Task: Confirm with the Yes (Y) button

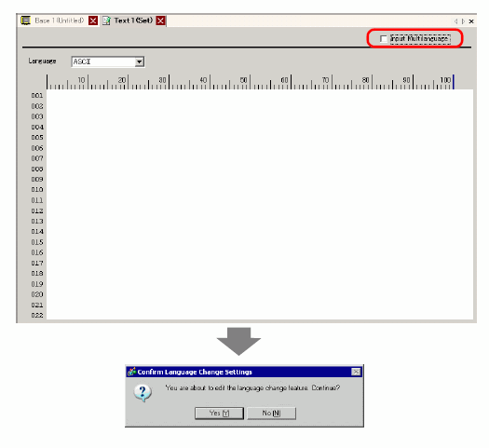Action: pos(219,414)
